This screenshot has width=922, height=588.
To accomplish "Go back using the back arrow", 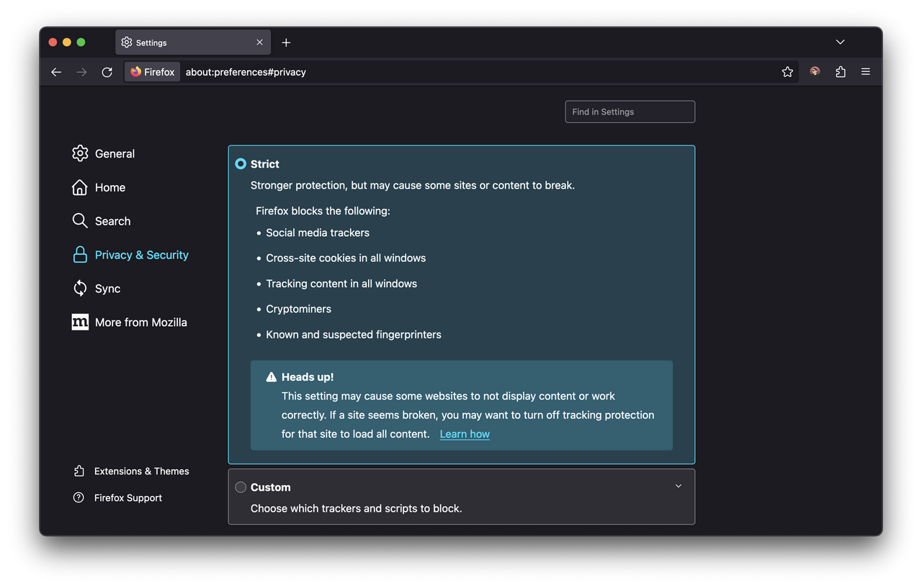I will click(56, 72).
